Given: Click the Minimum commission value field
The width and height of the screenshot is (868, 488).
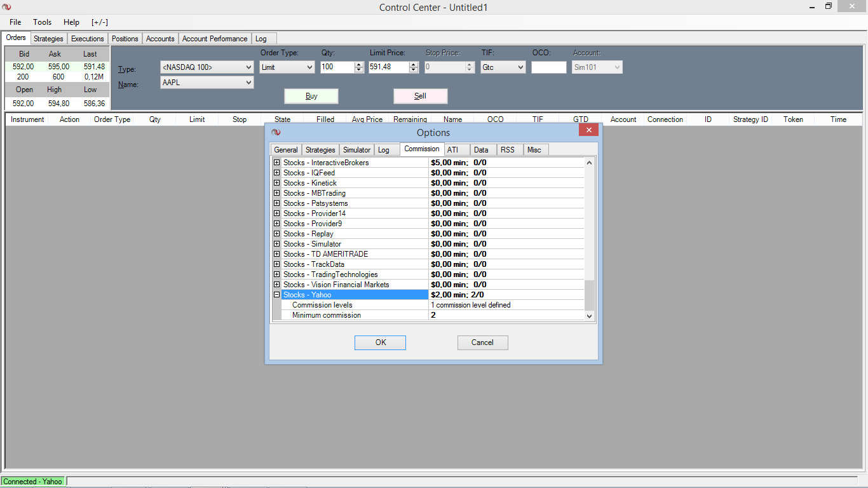Looking at the screenshot, I should (x=505, y=315).
